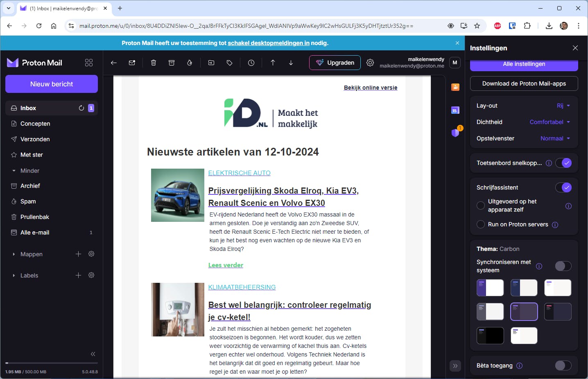Collapse the left navigation sidebar
The height and width of the screenshot is (379, 588).
point(93,354)
